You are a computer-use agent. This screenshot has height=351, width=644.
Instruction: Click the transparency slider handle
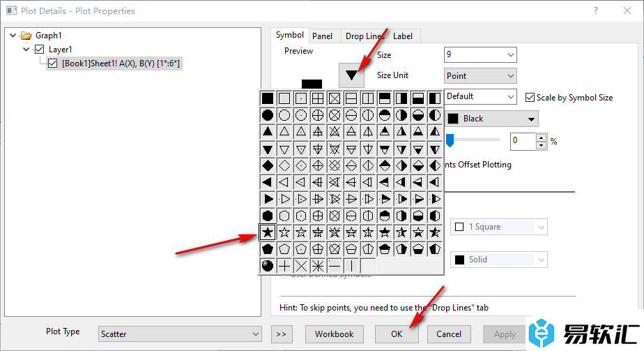point(450,140)
